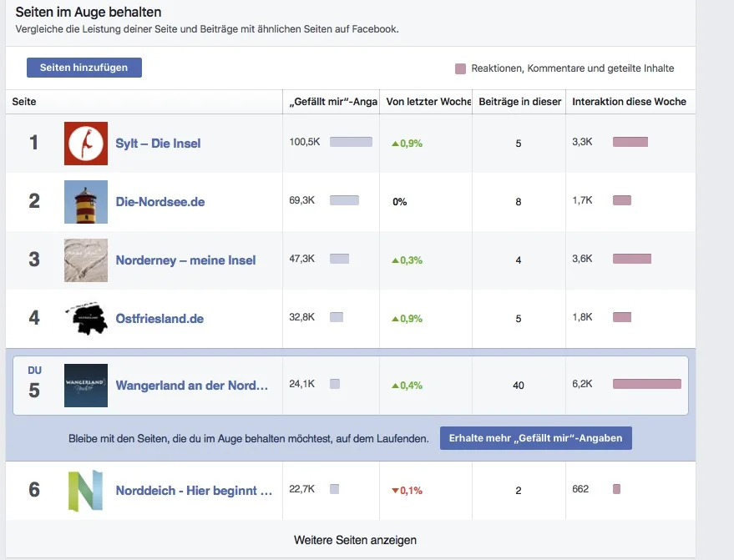
Task: Click the 662 interaction value for Norddeich
Action: (580, 489)
